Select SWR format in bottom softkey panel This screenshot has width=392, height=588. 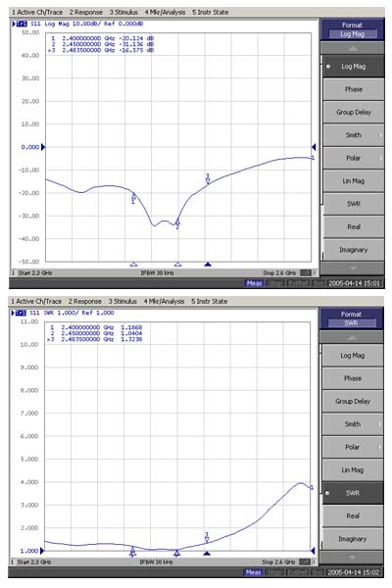tap(353, 493)
